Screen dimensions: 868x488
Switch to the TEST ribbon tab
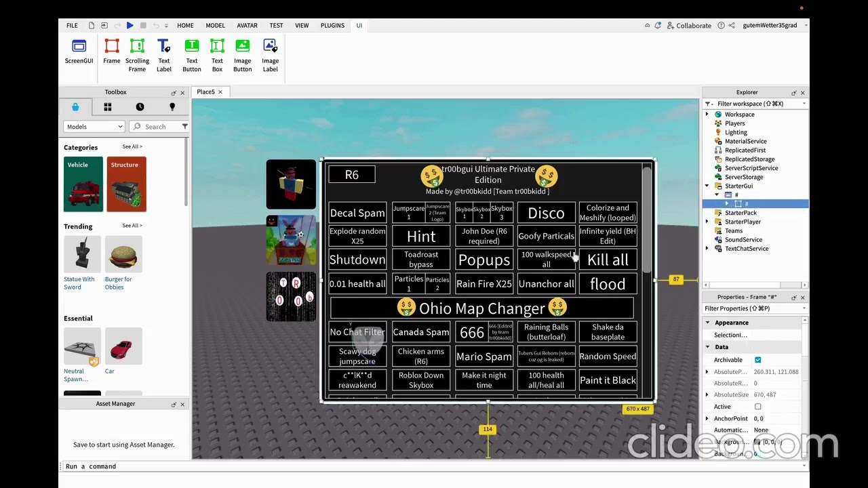(x=276, y=25)
